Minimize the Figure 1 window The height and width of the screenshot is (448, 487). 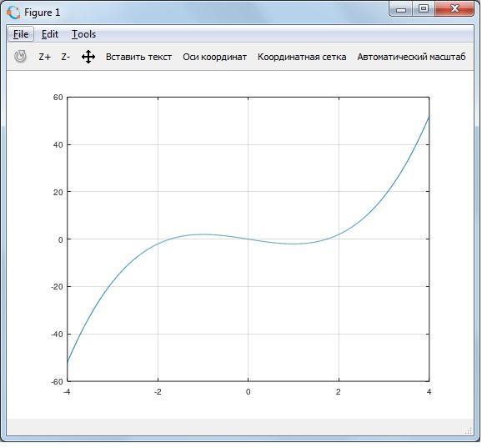click(401, 9)
